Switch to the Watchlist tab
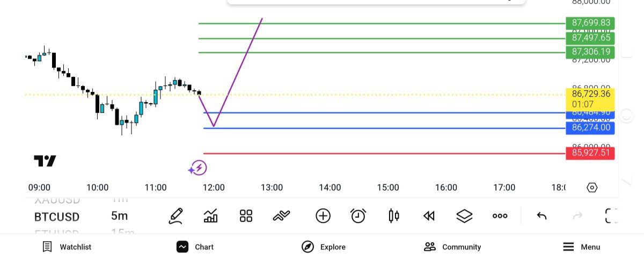Image resolution: width=644 pixels, height=260 pixels. pyautogui.click(x=67, y=247)
